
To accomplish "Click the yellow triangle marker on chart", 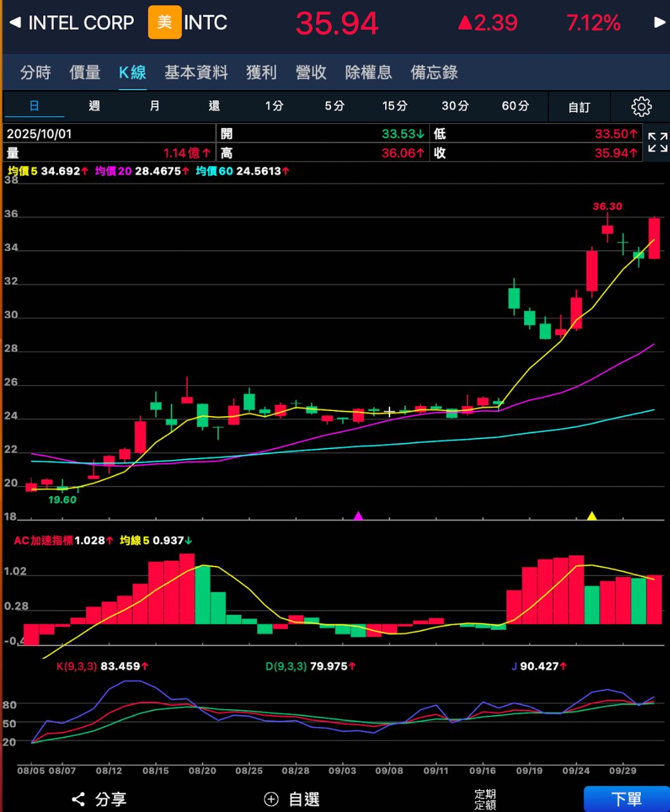I will click(592, 516).
